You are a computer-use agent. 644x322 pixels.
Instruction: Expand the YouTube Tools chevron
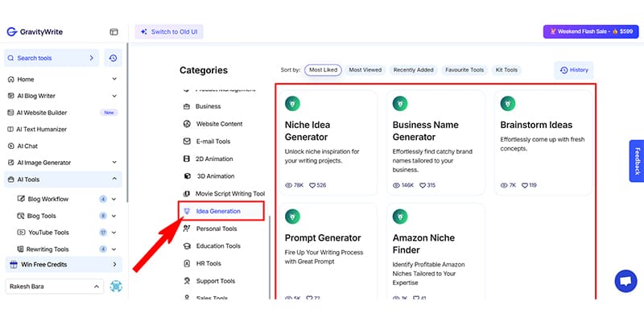click(114, 233)
